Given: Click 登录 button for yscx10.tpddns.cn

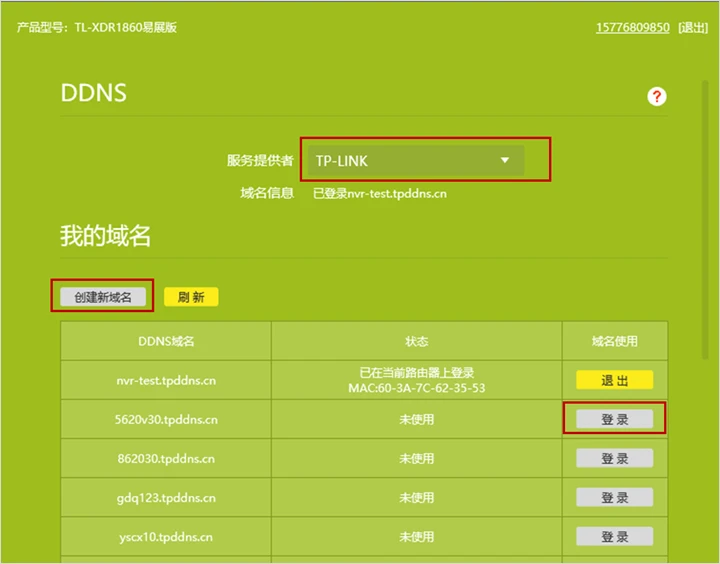Looking at the screenshot, I should [x=614, y=536].
